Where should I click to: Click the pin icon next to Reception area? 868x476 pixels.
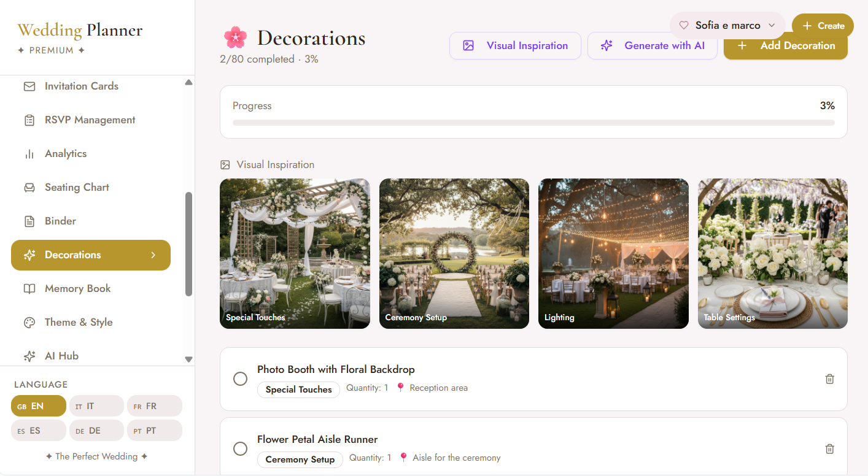point(400,388)
